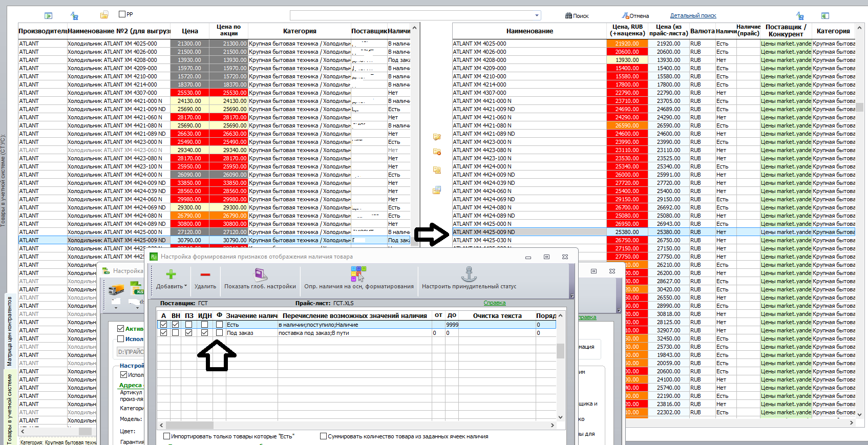Image resolution: width=868 pixels, height=445 pixels.
Task: Click the truck icon in Настройка window
Action: click(117, 290)
